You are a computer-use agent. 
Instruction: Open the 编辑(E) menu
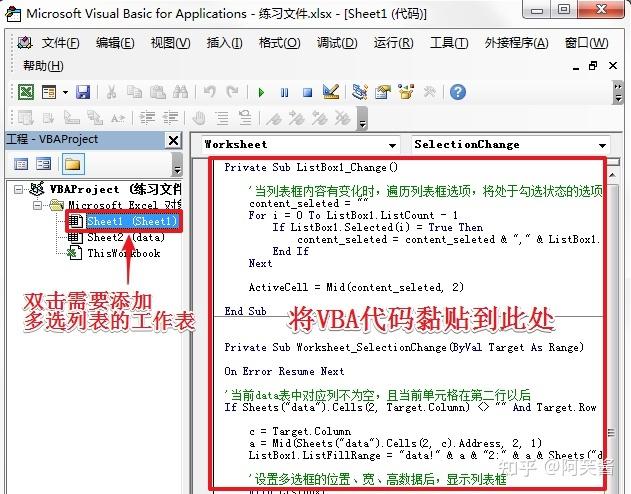coord(115,43)
